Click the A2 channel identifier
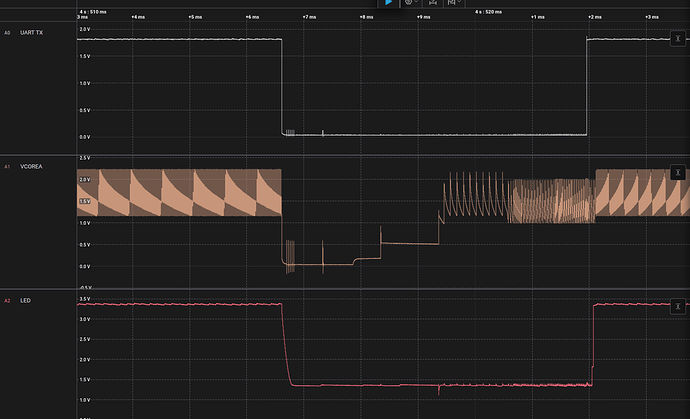 tap(7, 301)
